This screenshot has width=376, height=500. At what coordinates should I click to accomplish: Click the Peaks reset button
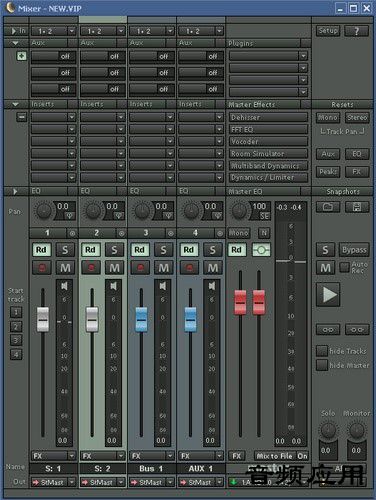(x=328, y=172)
